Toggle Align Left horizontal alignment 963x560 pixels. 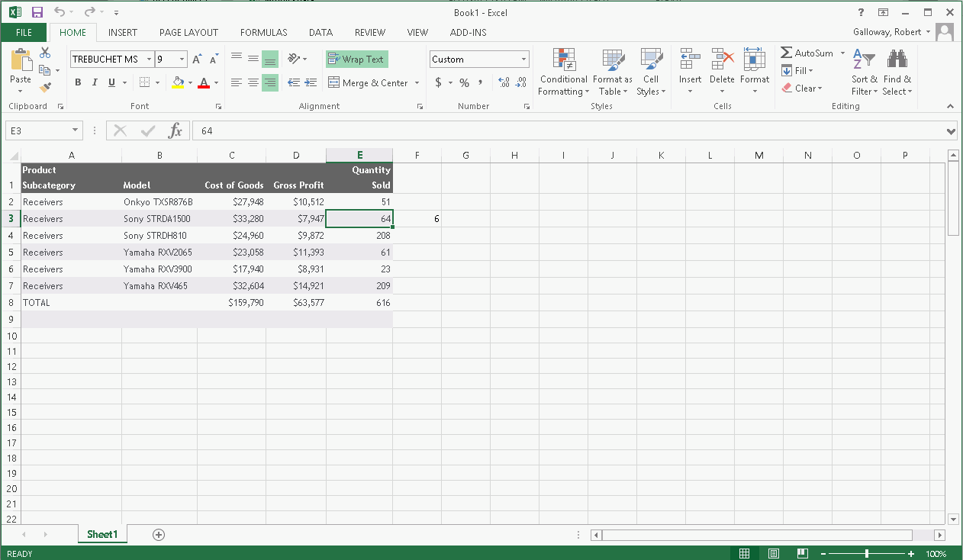pos(237,82)
